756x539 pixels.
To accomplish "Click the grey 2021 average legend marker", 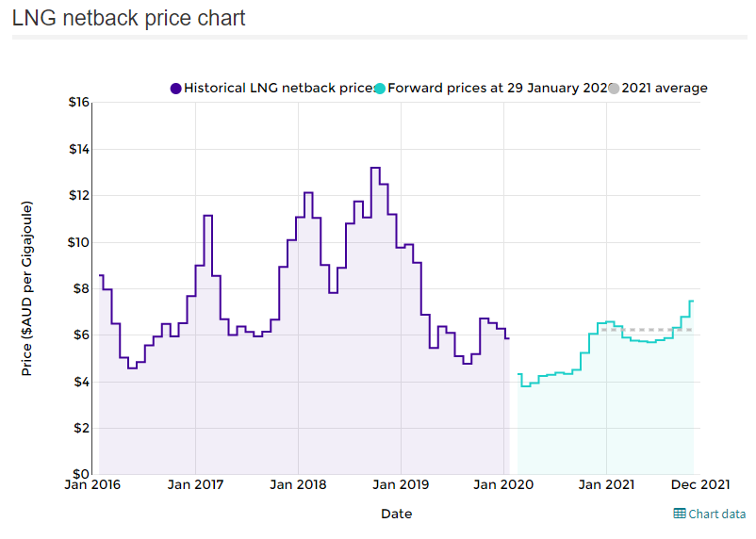I will click(614, 89).
